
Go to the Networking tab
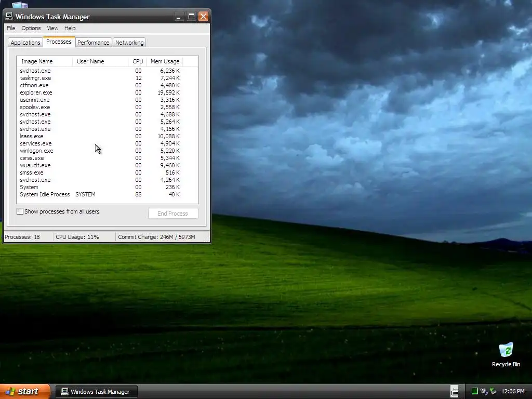[x=129, y=43]
